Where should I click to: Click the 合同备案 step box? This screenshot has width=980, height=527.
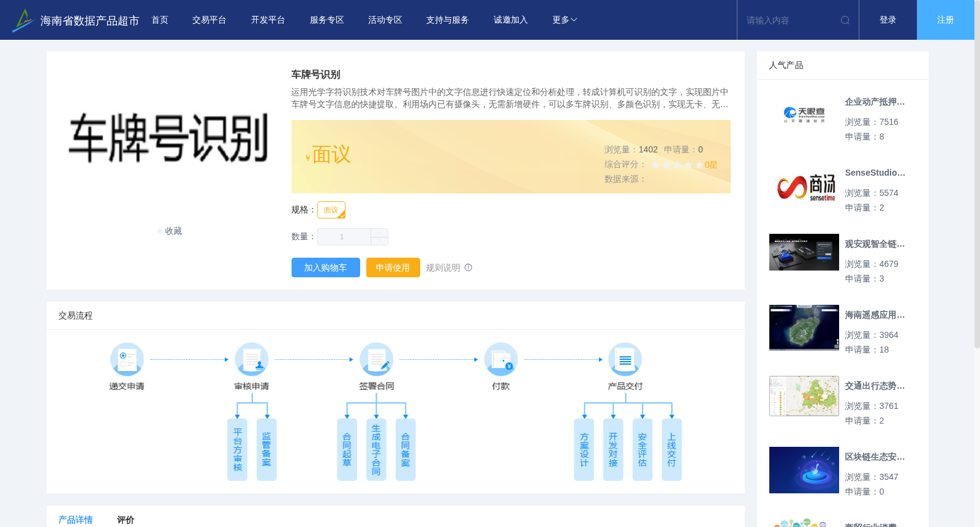click(x=405, y=449)
